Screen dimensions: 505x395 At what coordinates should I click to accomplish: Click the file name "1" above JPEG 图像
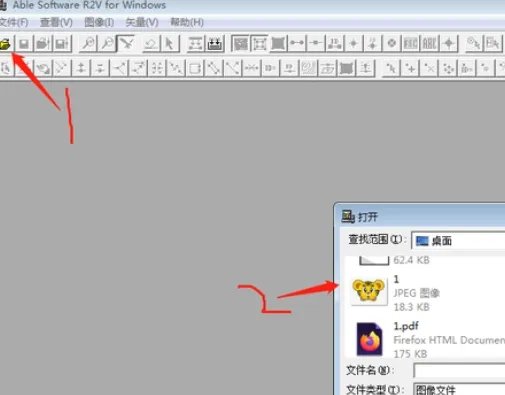396,279
